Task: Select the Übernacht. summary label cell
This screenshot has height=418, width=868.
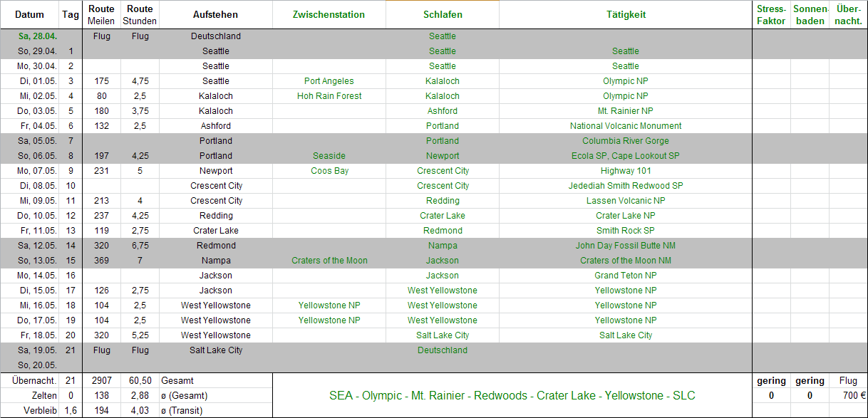Action: pyautogui.click(x=30, y=381)
